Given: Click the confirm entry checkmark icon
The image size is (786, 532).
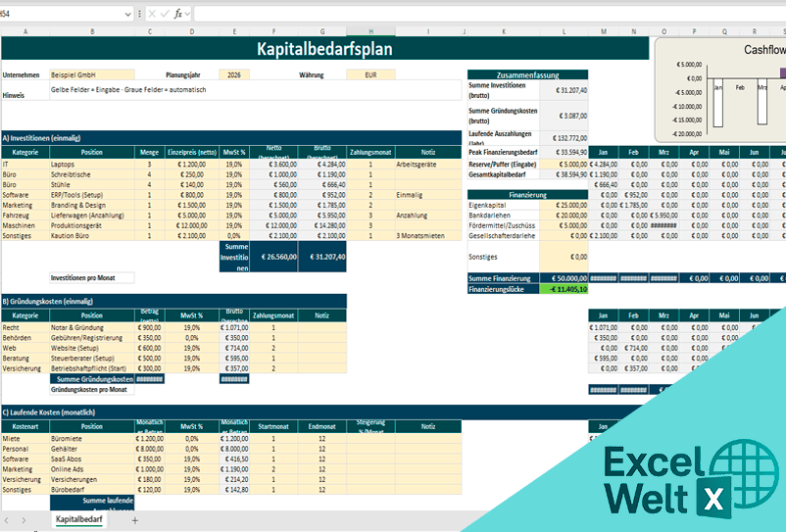Looking at the screenshot, I should (165, 14).
